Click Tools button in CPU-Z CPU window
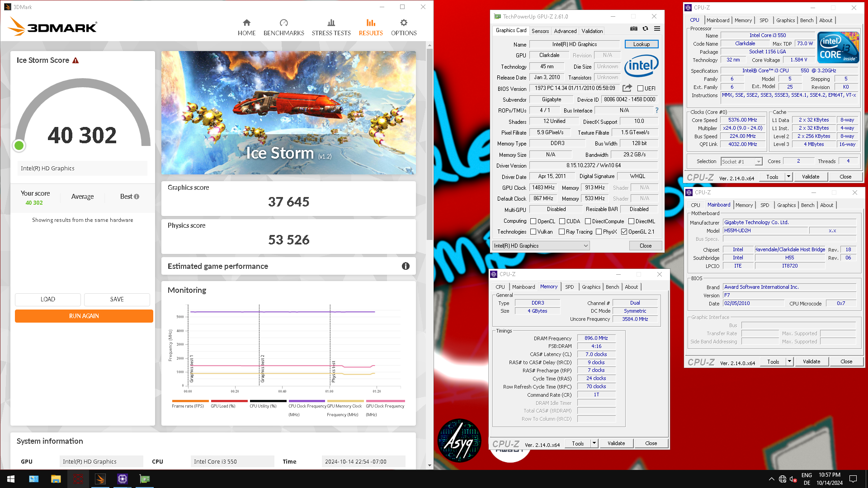868x488 pixels. point(772,177)
